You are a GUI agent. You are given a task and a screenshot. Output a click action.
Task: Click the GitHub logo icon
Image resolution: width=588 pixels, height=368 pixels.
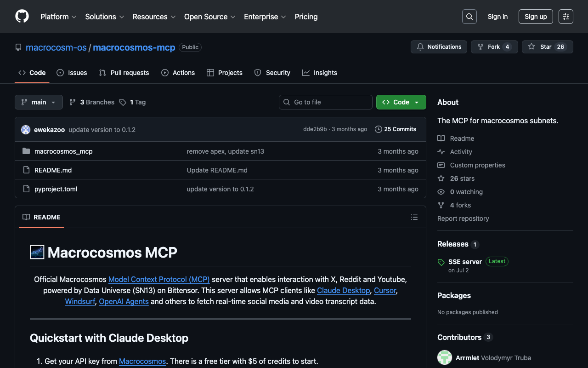pos(22,17)
